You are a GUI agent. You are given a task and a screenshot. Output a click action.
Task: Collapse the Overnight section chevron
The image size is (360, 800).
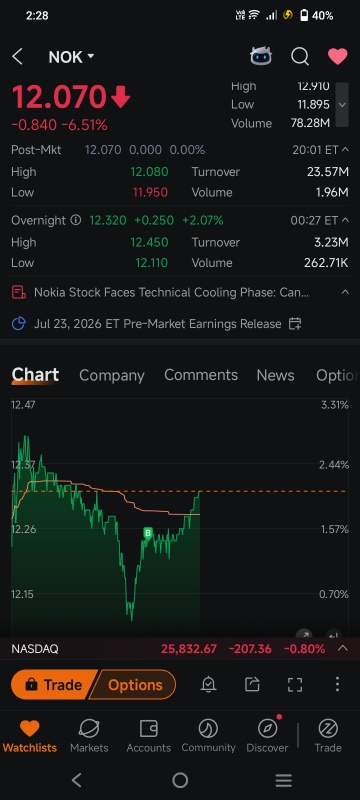tap(345, 220)
